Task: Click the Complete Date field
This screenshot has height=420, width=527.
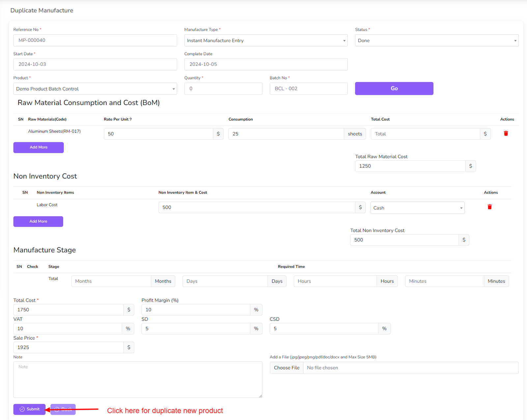Action: tap(265, 64)
